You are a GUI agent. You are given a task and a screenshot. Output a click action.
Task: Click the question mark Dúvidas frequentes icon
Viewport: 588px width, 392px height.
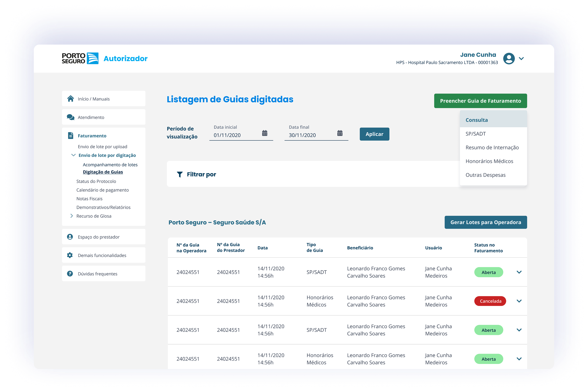[70, 274]
